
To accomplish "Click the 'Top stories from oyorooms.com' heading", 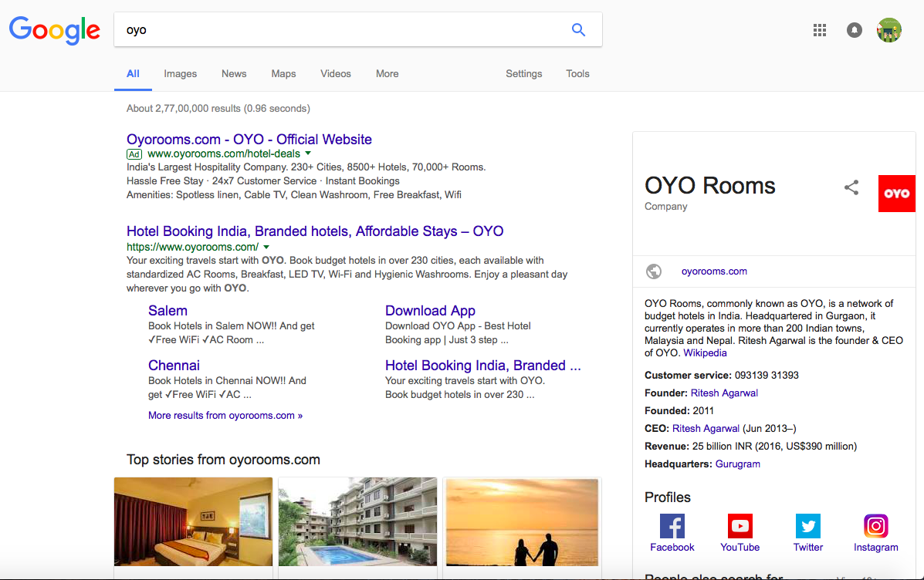I will (x=223, y=460).
